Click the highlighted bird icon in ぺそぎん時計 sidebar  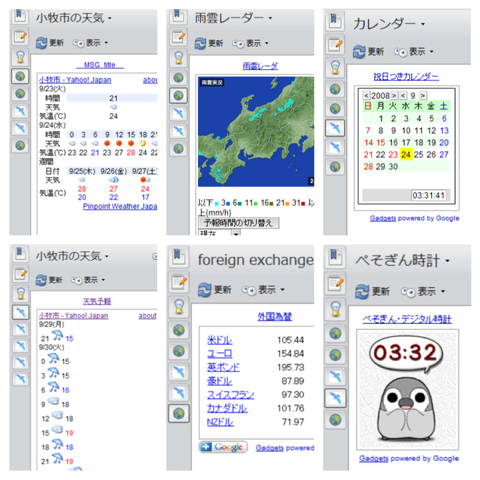coord(335,398)
